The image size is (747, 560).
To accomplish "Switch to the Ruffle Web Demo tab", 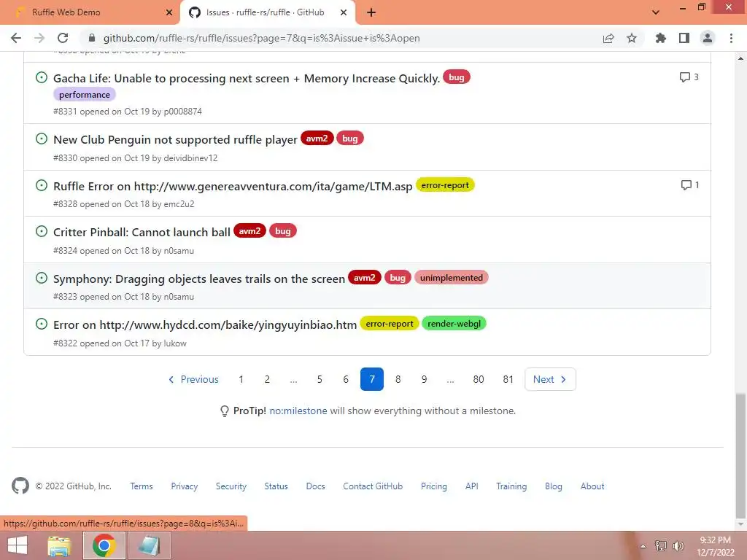I will pos(89,12).
